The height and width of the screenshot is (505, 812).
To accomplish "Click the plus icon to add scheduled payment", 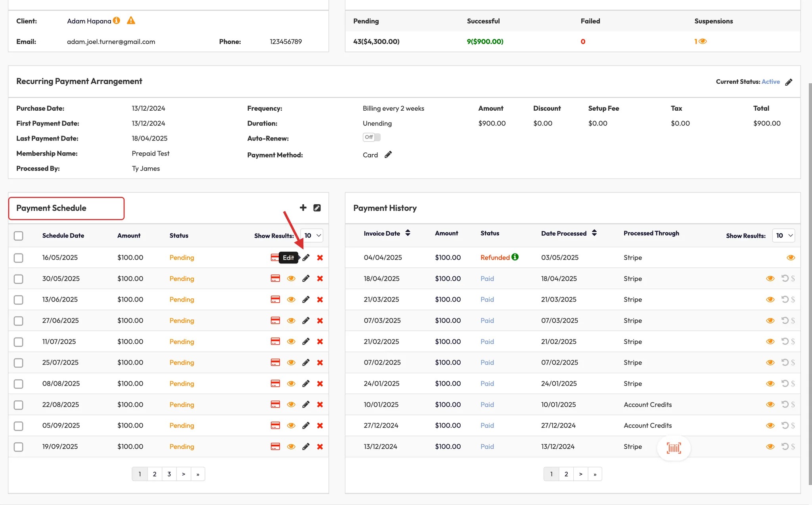I will click(303, 207).
